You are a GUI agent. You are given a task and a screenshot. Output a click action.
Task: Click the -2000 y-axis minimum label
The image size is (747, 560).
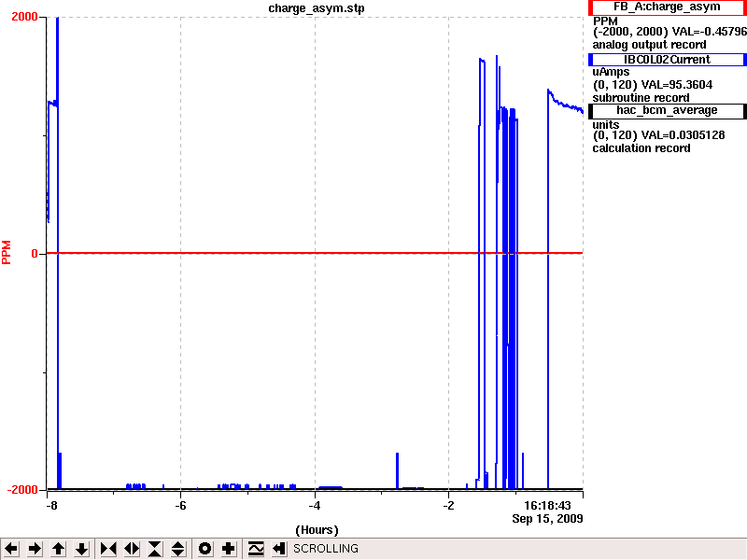point(22,490)
